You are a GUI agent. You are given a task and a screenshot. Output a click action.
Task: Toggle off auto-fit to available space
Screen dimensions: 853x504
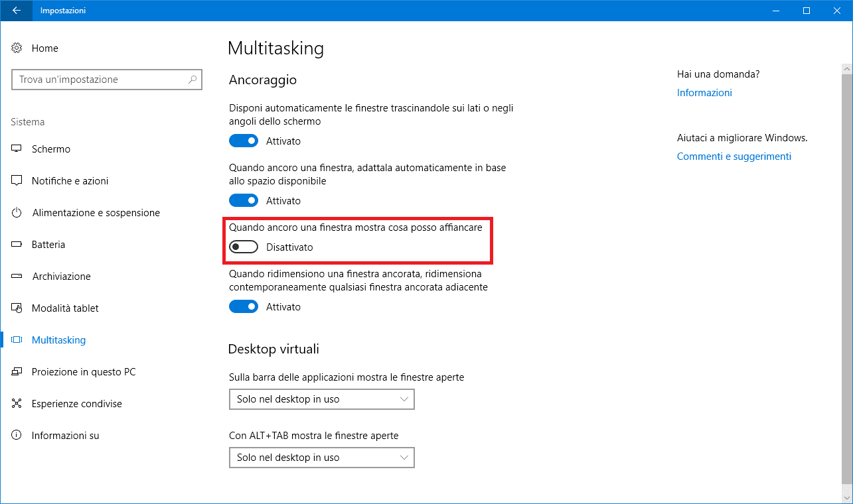point(244,201)
